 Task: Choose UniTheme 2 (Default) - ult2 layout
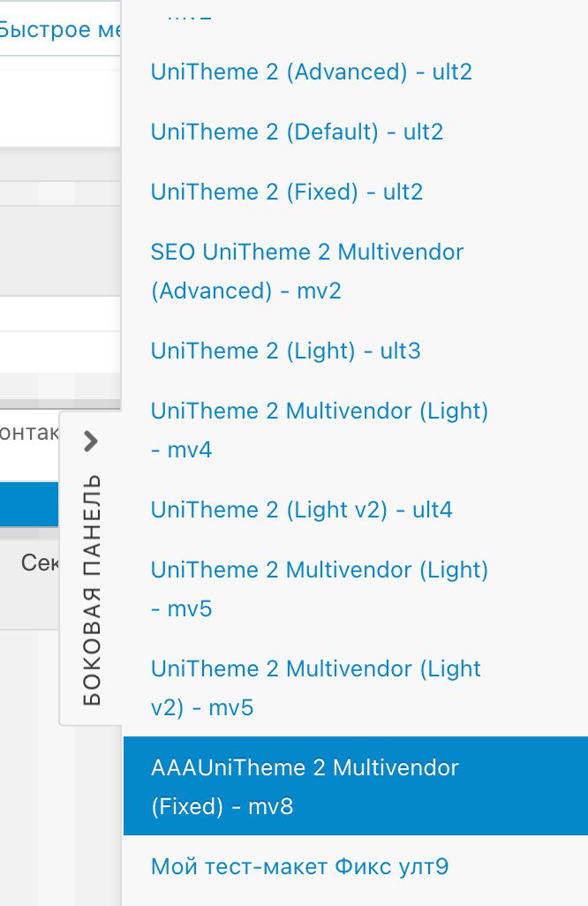(297, 132)
